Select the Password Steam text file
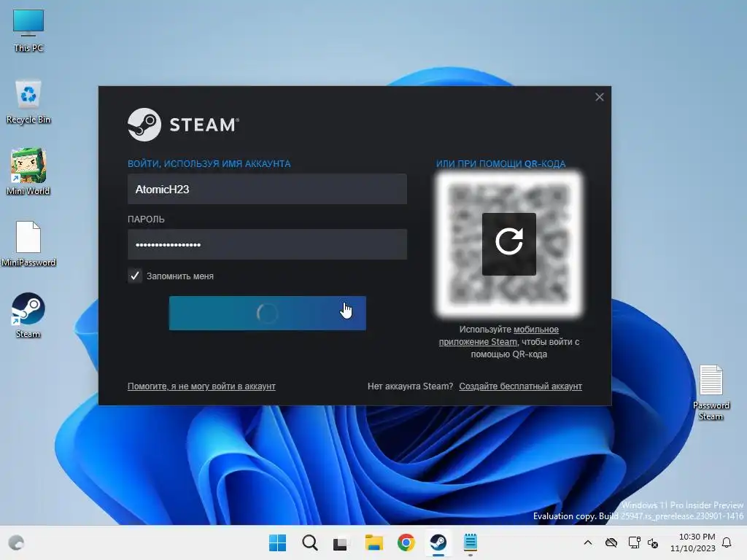Viewport: 747px width, 560px height. tap(711, 393)
